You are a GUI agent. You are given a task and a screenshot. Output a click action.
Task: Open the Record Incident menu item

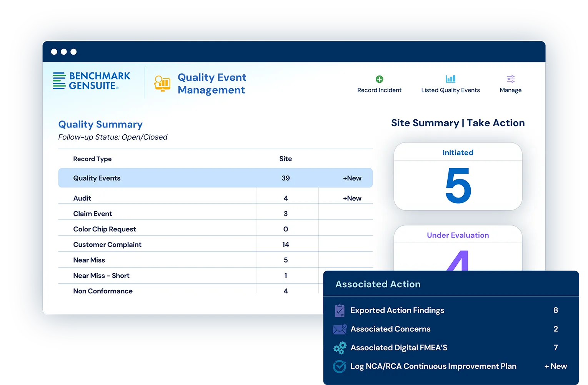pos(379,90)
